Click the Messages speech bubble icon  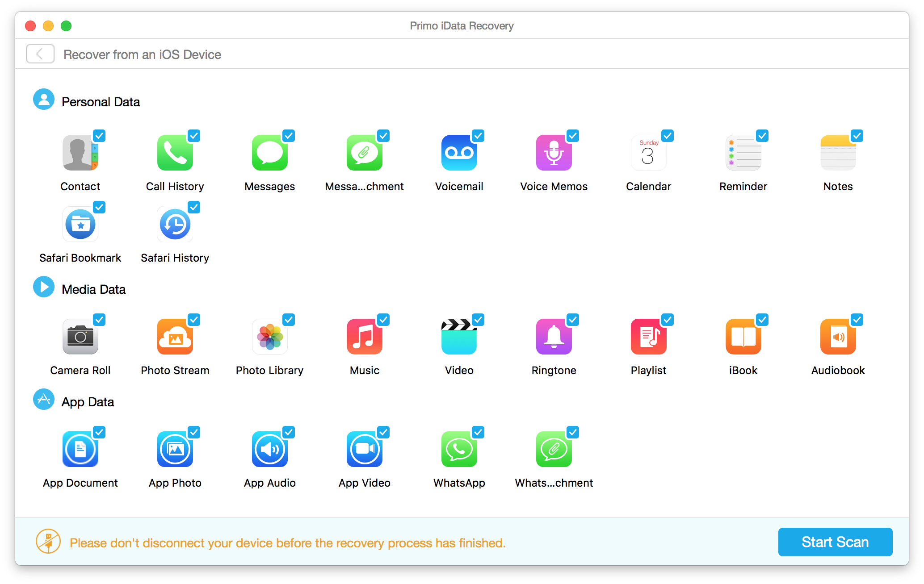[x=270, y=153]
